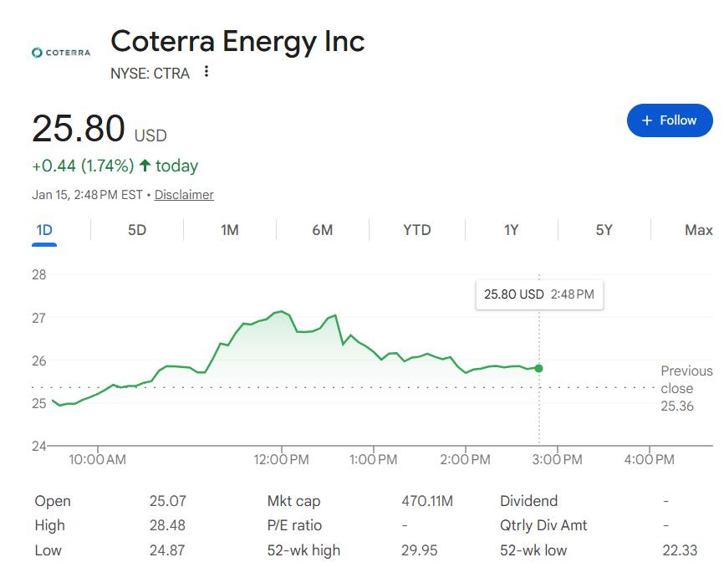Click the 12:00 PM axis label

281,459
